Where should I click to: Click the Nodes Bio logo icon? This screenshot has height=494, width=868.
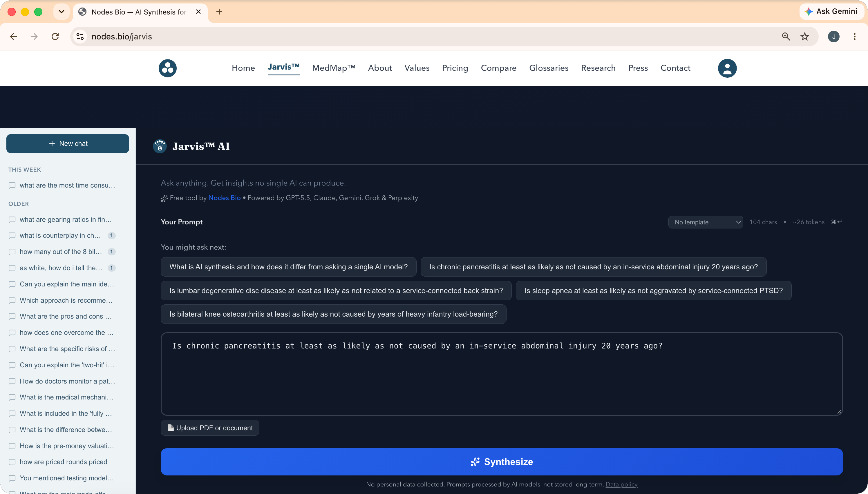[x=168, y=68]
